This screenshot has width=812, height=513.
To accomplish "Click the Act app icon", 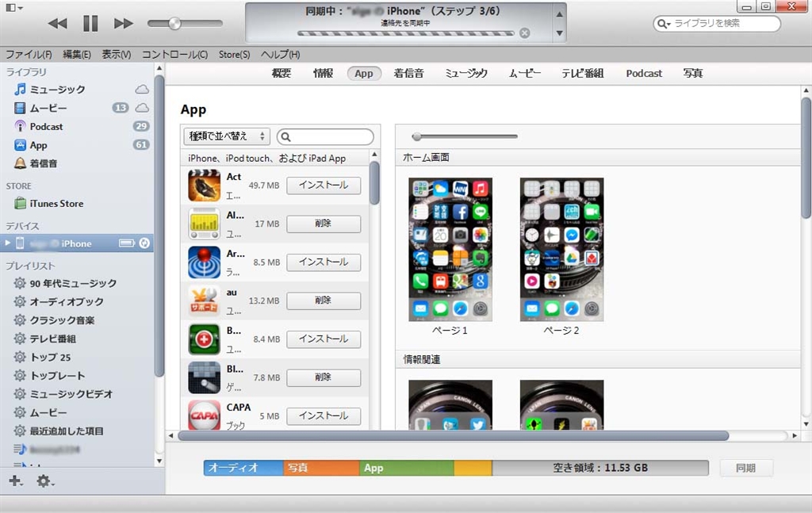I will (x=204, y=186).
